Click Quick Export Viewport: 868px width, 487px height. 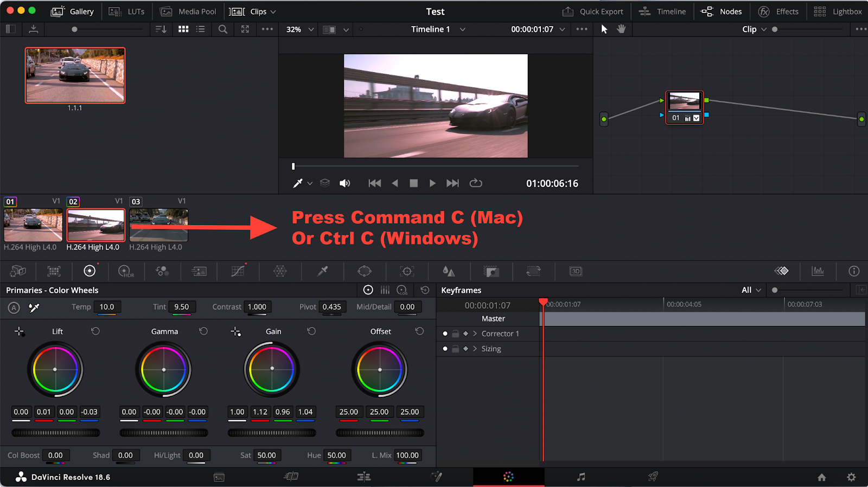coord(593,11)
